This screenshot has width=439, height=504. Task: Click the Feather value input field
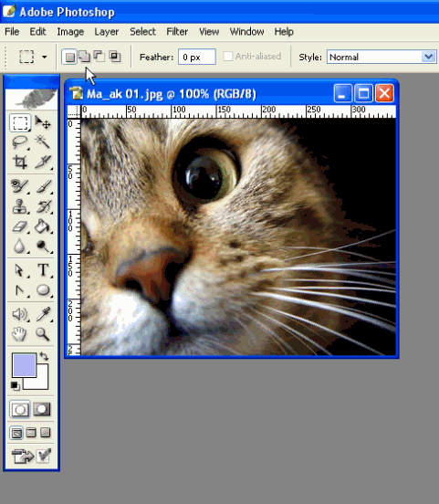click(x=196, y=57)
